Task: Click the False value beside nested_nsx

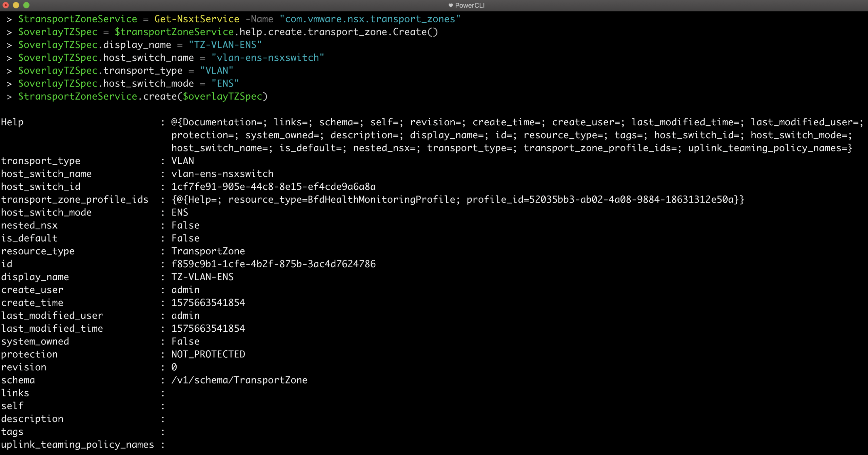Action: (185, 225)
